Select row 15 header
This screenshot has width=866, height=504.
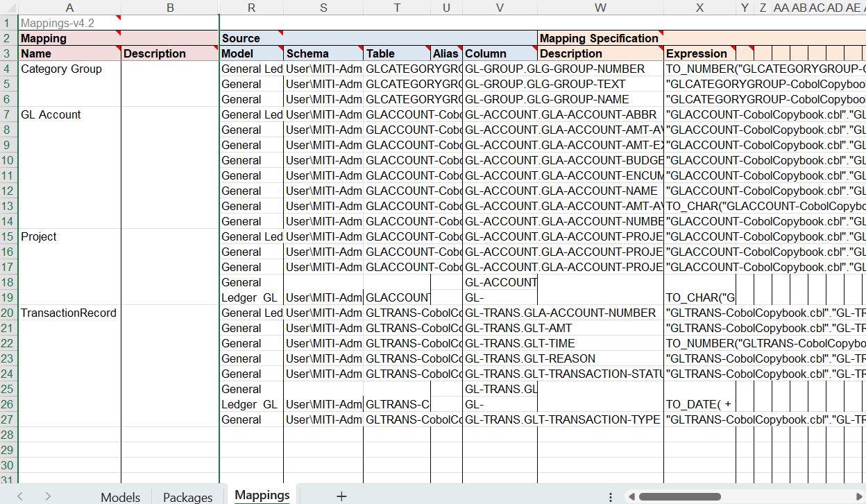tap(9, 236)
